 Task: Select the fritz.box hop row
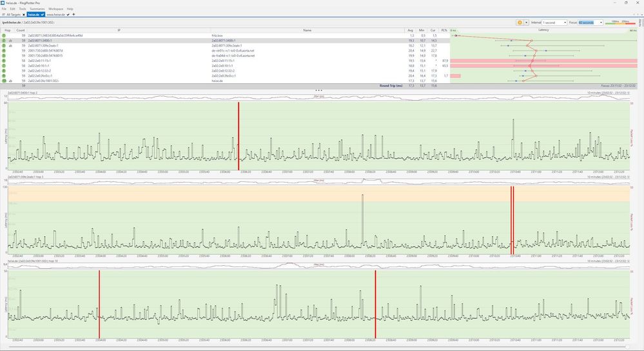tap(219, 35)
